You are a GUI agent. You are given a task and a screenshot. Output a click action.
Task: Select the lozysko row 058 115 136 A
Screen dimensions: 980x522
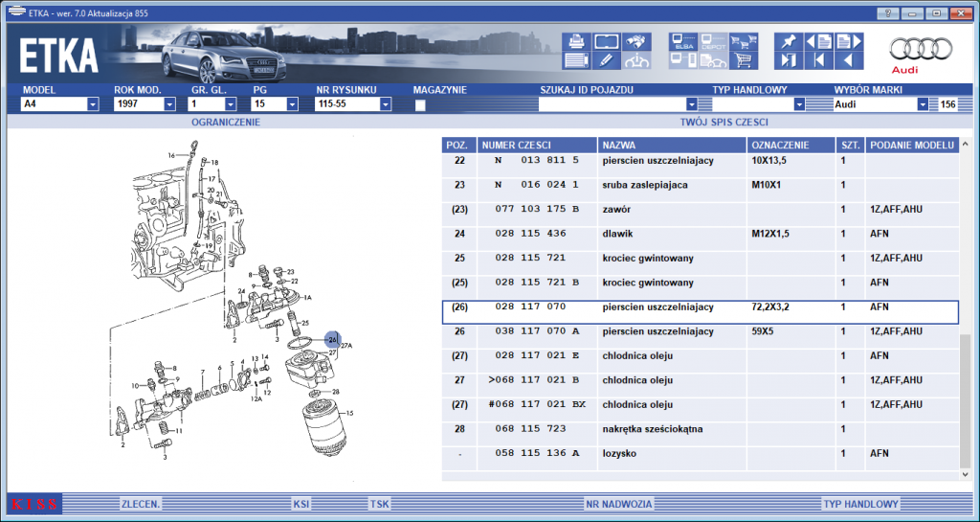(700, 458)
